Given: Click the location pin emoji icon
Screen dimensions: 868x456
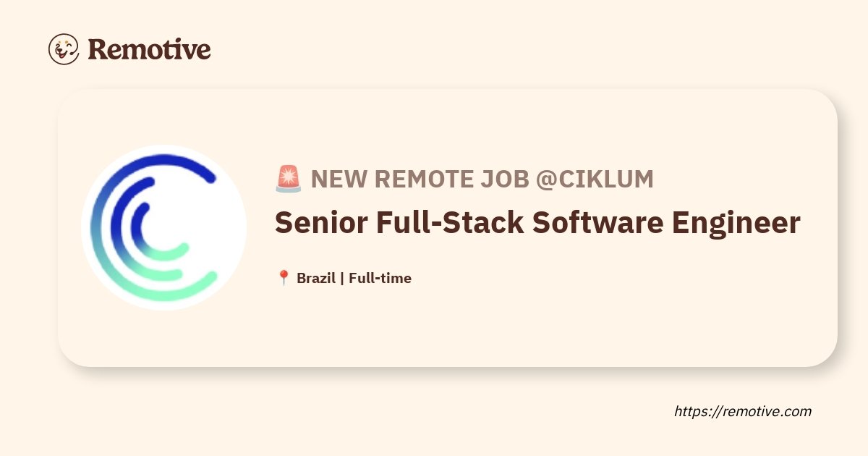Looking at the screenshot, I should pyautogui.click(x=284, y=278).
